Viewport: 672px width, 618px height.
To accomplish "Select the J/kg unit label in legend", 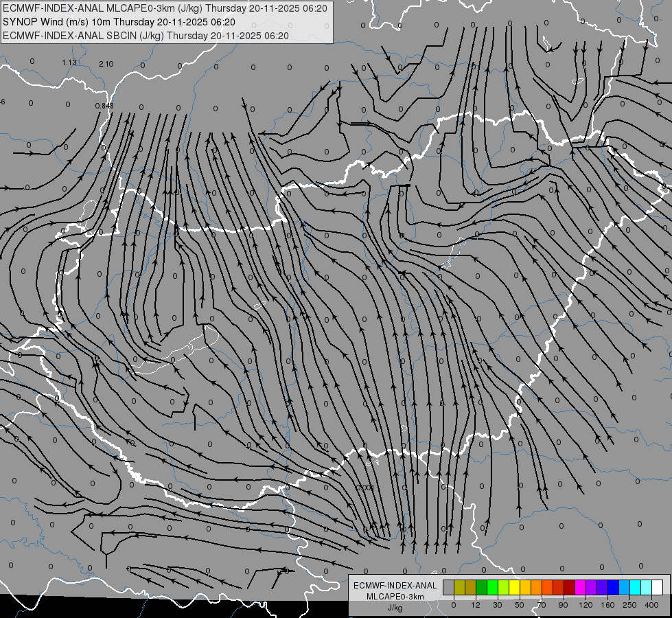I will 395,608.
